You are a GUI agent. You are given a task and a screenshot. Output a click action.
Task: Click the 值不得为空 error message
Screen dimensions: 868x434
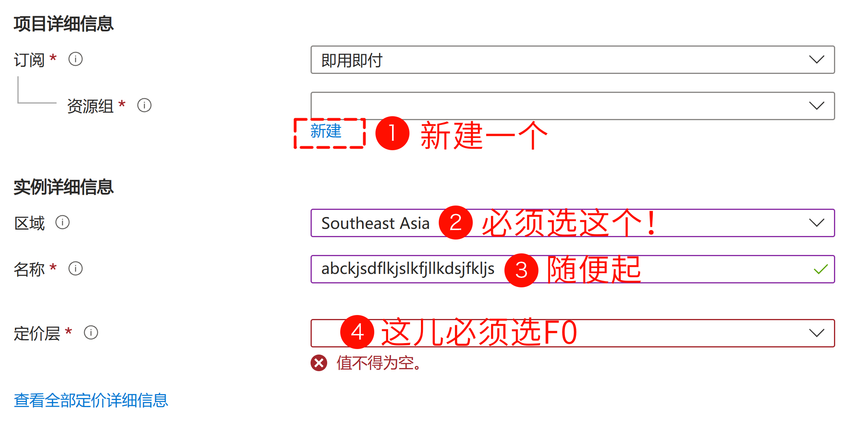[379, 363]
